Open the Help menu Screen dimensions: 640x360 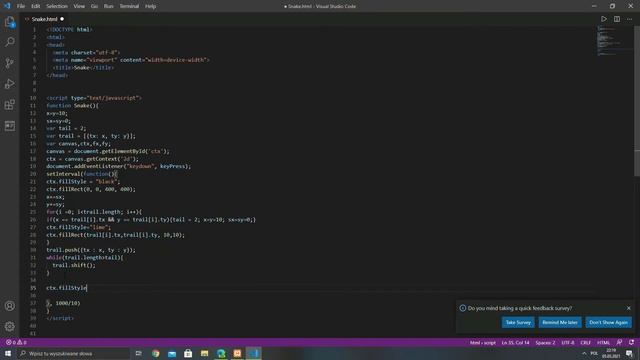[150, 6]
